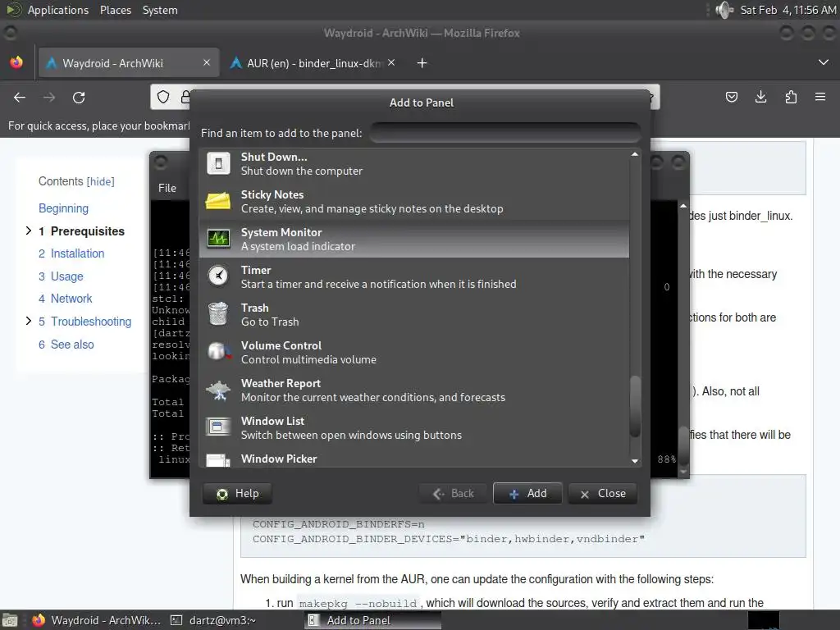Click the terminal window scrollbar thumb
The height and width of the screenshot is (630, 840).
point(683,445)
